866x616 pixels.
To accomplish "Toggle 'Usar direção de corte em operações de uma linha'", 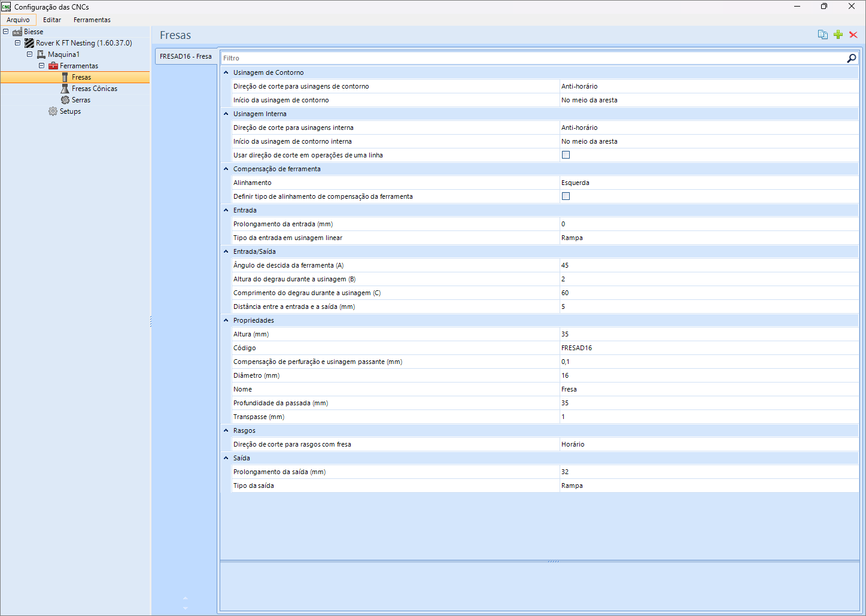I will click(x=566, y=155).
